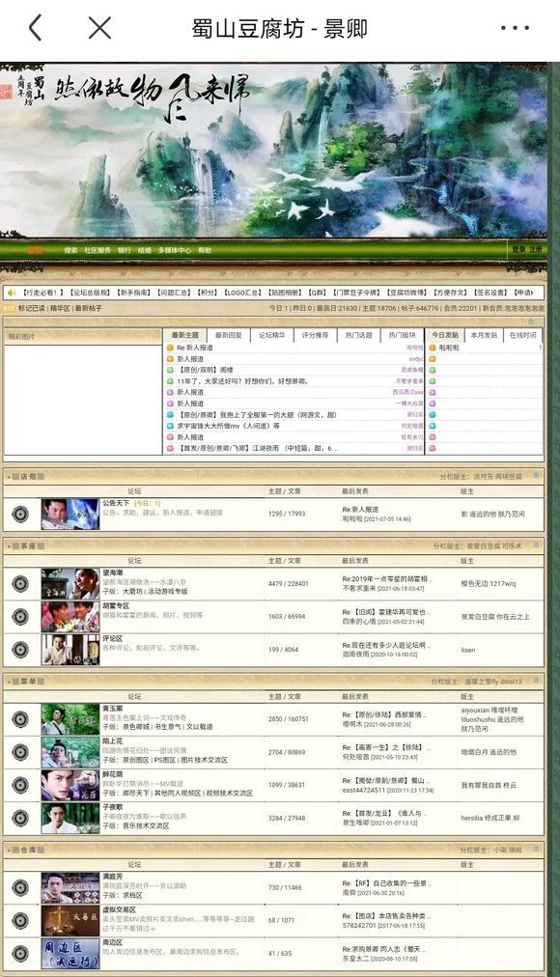The width and height of the screenshot is (560, 977).
Task: Click the forum status icon beside 青玉案
Action: [x=20, y=719]
